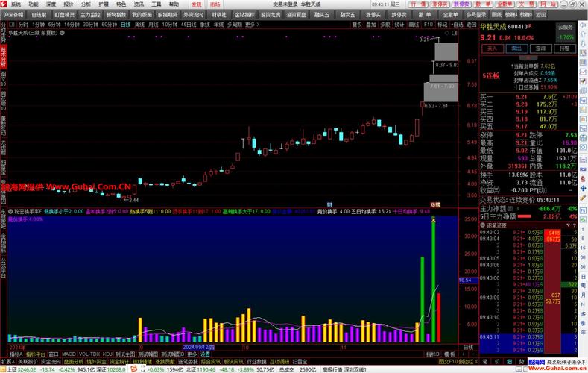Click the red 买入 buy button
This screenshot has width=588, height=373.
(x=492, y=48)
